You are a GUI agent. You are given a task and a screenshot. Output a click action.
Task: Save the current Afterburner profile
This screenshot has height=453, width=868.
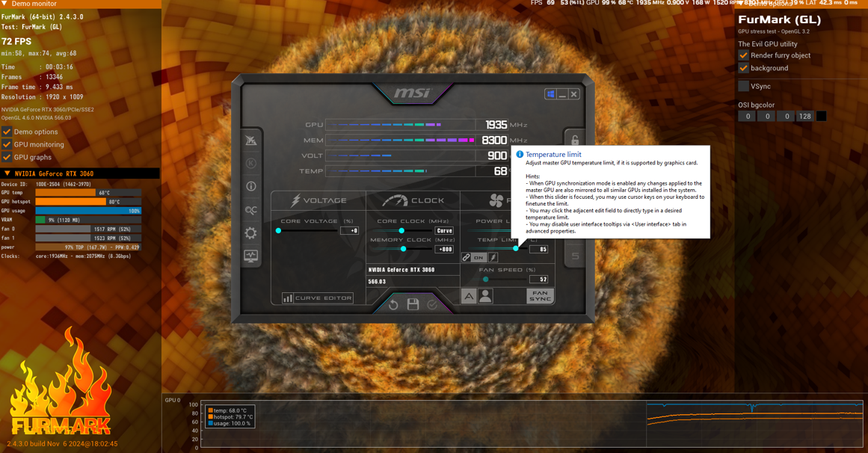point(413,304)
